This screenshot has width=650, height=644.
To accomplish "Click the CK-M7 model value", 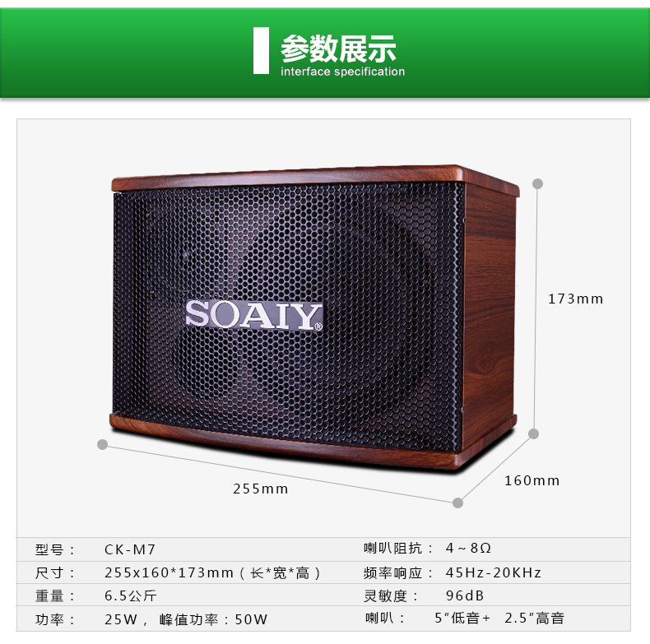I will (x=130, y=549).
